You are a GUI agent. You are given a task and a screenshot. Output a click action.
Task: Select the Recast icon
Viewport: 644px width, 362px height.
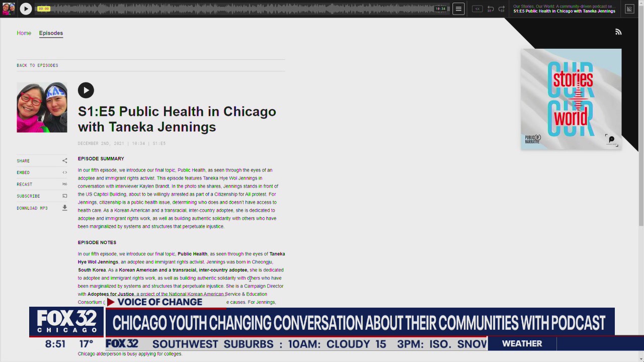point(64,184)
